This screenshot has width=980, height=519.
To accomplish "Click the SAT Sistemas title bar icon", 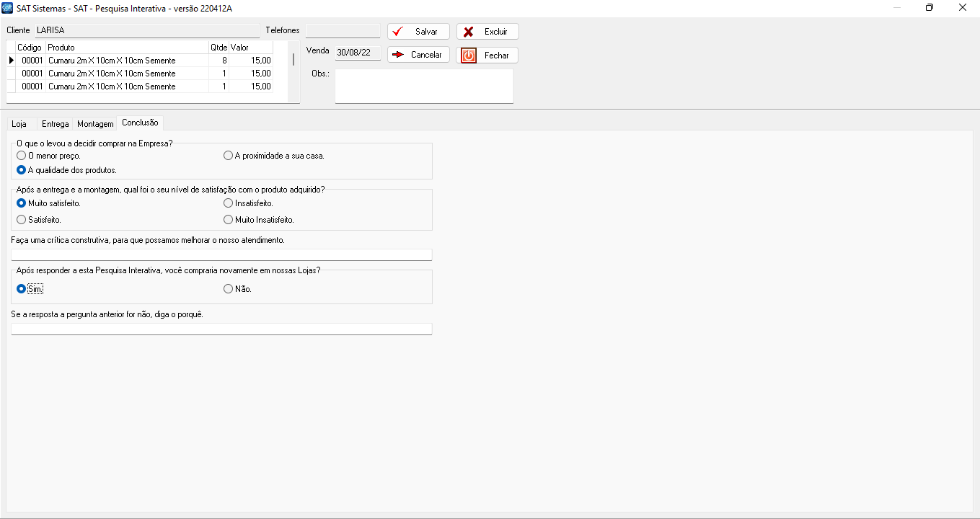I will (8, 8).
